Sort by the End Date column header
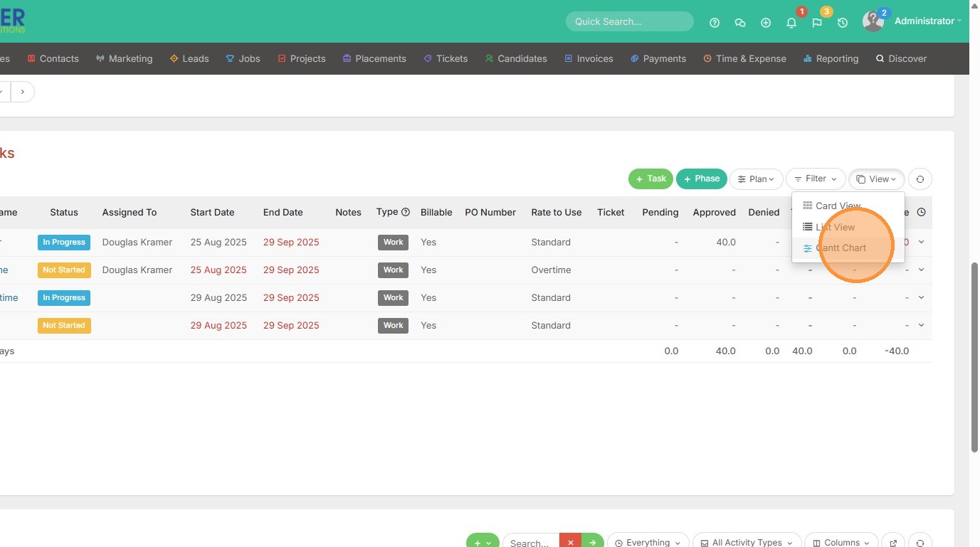 click(x=283, y=212)
